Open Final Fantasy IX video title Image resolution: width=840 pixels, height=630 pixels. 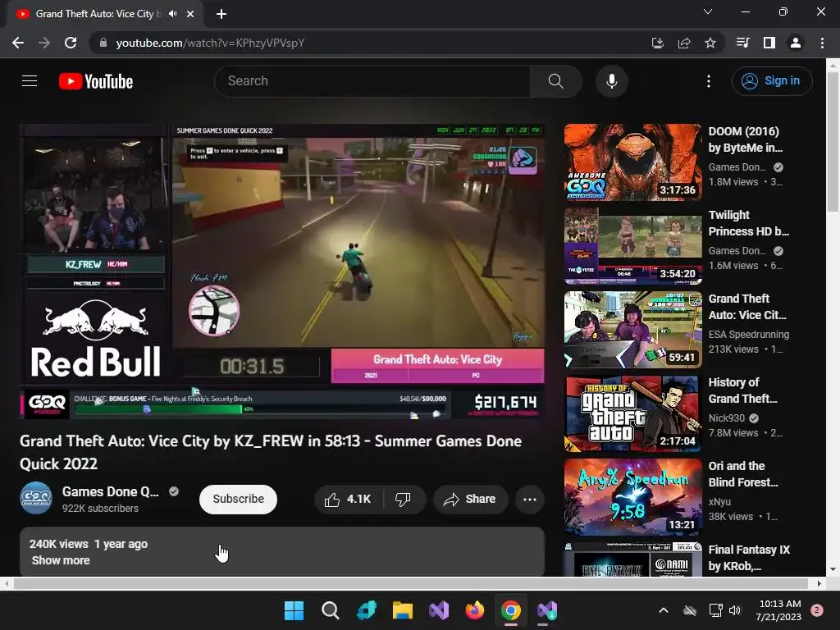pyautogui.click(x=749, y=558)
